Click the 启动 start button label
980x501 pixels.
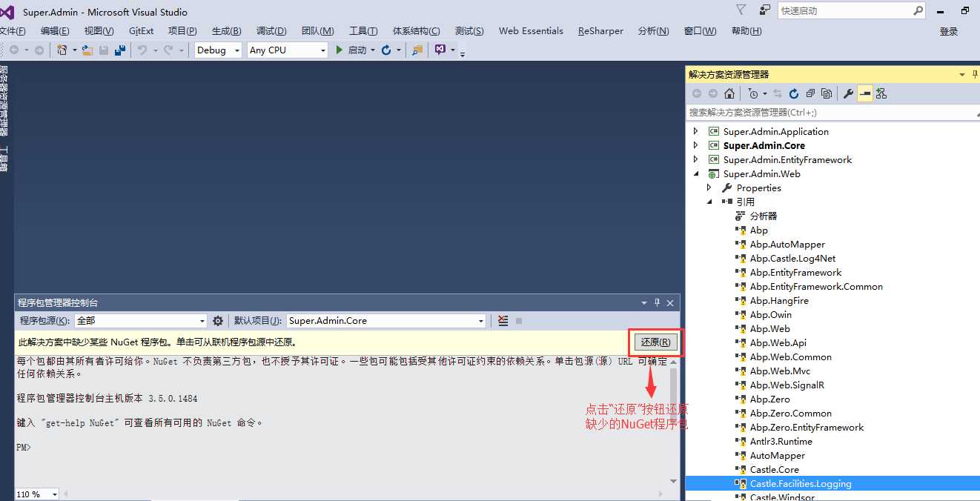click(x=357, y=50)
